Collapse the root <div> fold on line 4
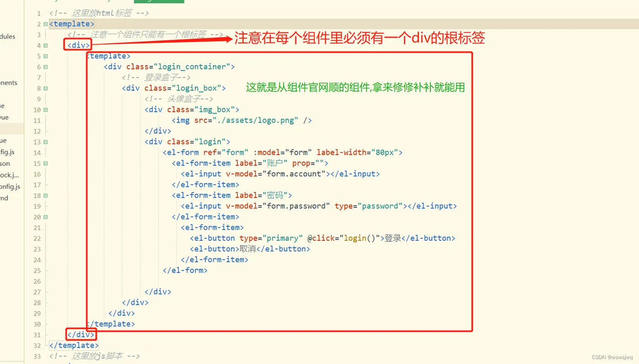The image size is (639, 364). click(x=45, y=46)
